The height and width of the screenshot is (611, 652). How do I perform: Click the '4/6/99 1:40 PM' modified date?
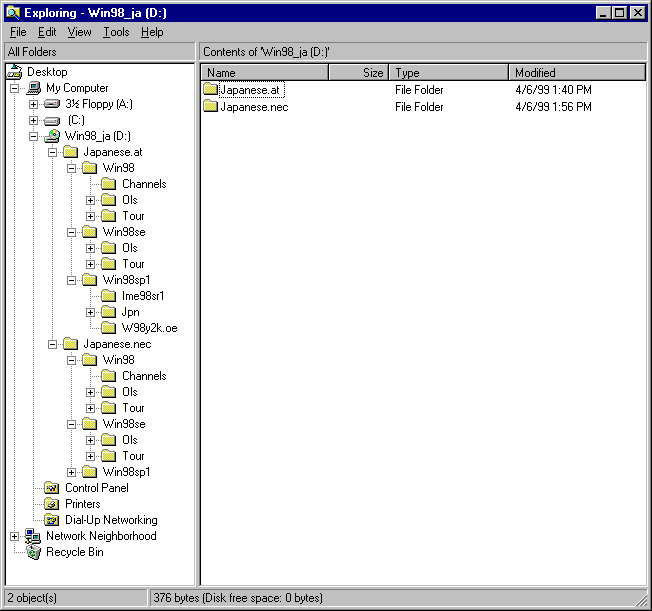tap(553, 90)
